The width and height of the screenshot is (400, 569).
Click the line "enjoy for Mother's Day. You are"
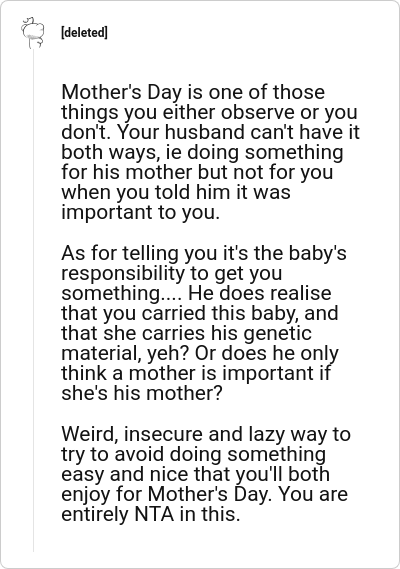(x=204, y=494)
